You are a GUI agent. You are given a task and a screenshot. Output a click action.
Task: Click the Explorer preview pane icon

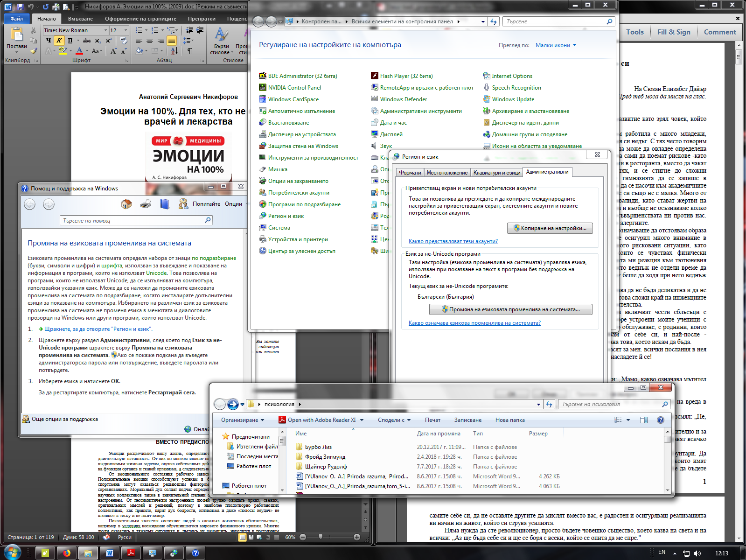point(644,420)
